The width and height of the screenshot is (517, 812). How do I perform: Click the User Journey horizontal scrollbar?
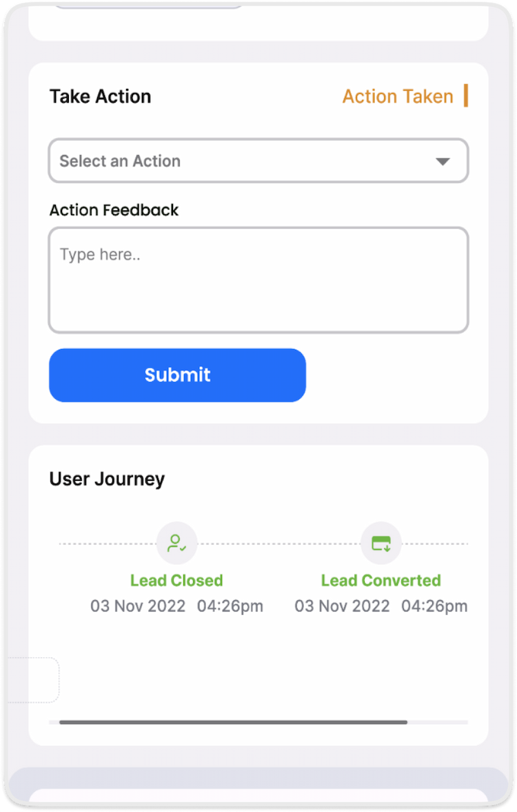[233, 722]
